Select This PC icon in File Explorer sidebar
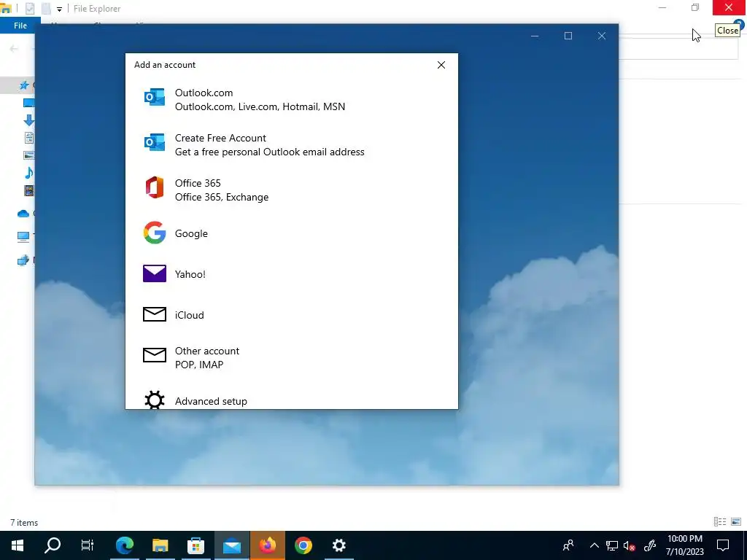The height and width of the screenshot is (560, 747). coord(23,236)
